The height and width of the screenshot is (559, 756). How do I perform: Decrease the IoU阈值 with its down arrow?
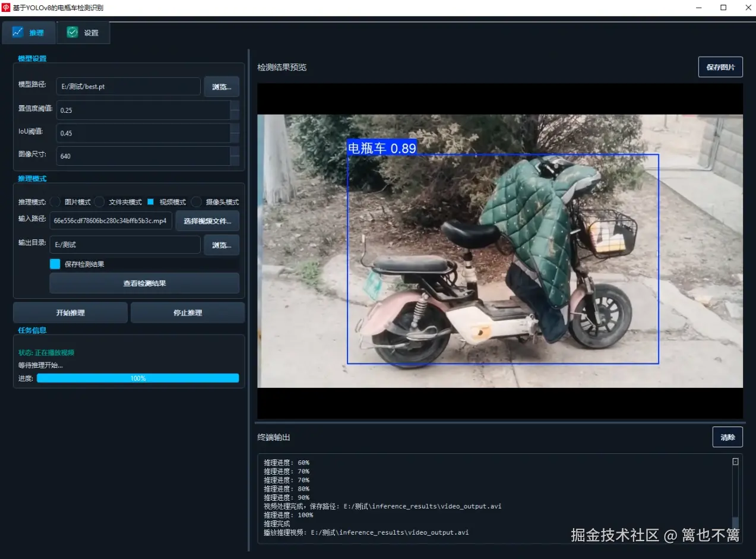(235, 138)
